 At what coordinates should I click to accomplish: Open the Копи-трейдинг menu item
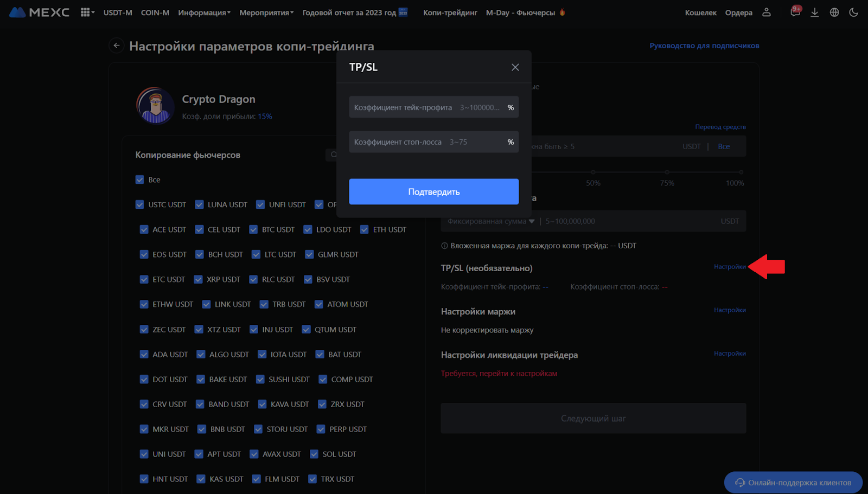point(450,12)
